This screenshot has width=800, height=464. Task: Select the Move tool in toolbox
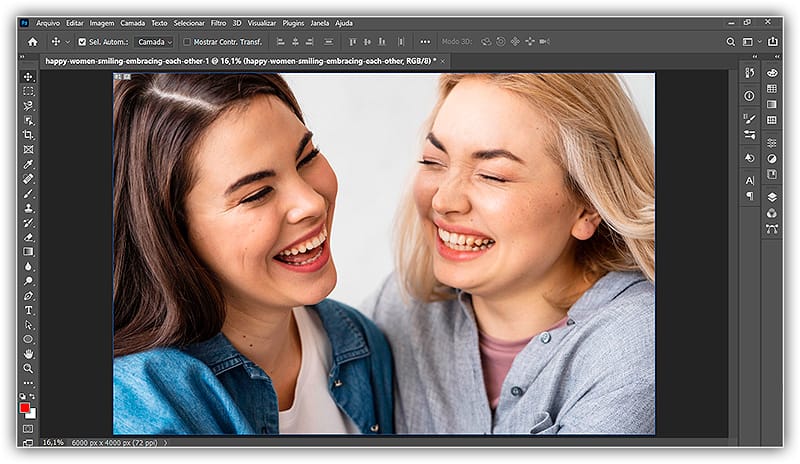(28, 77)
